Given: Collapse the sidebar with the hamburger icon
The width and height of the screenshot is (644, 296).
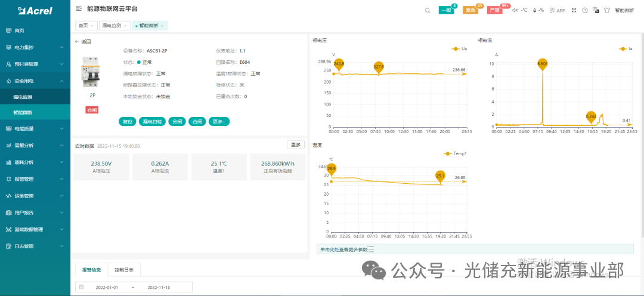Looking at the screenshot, I should 79,8.
